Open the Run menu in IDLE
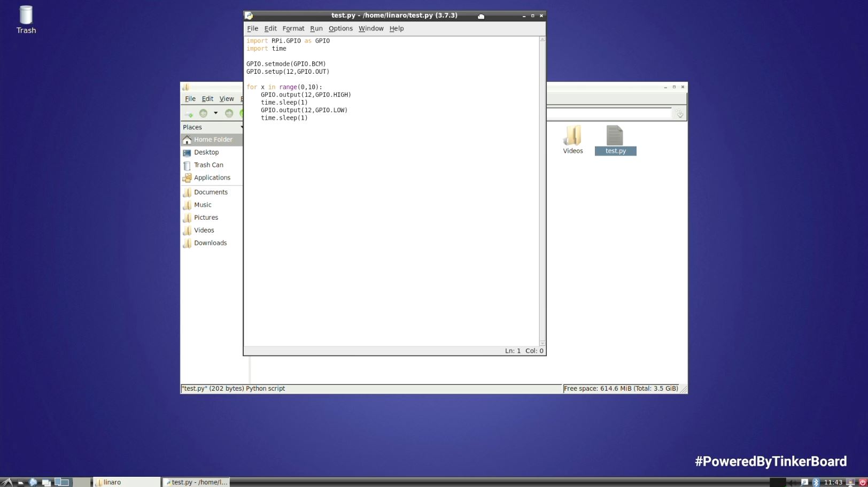Image resolution: width=868 pixels, height=487 pixels. point(316,28)
